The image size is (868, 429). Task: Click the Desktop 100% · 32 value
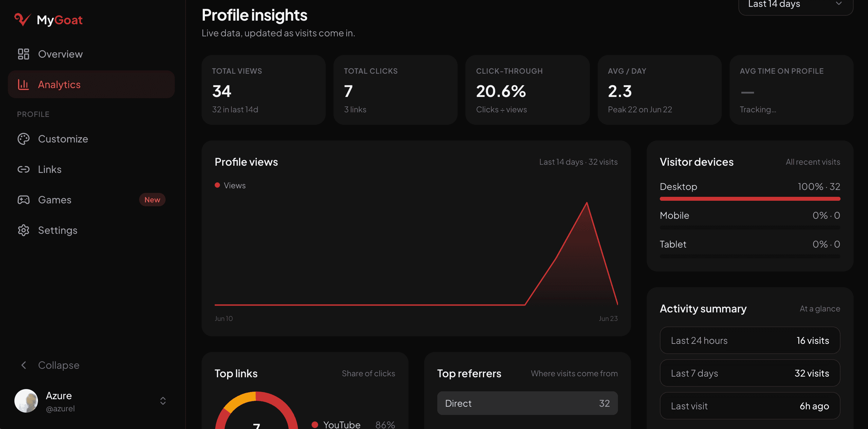[819, 187]
